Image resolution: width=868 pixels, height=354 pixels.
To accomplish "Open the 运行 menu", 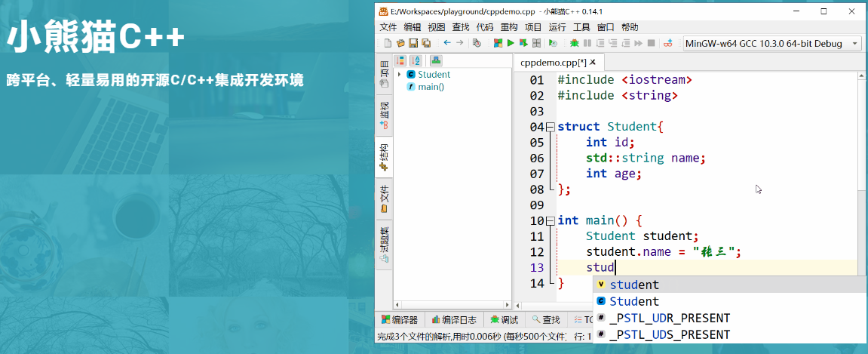I will click(557, 27).
